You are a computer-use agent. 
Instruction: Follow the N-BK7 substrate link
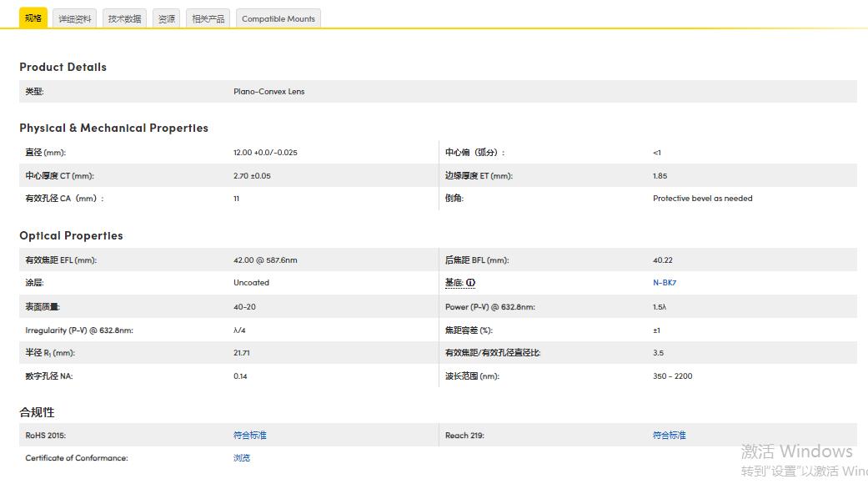pyautogui.click(x=665, y=283)
